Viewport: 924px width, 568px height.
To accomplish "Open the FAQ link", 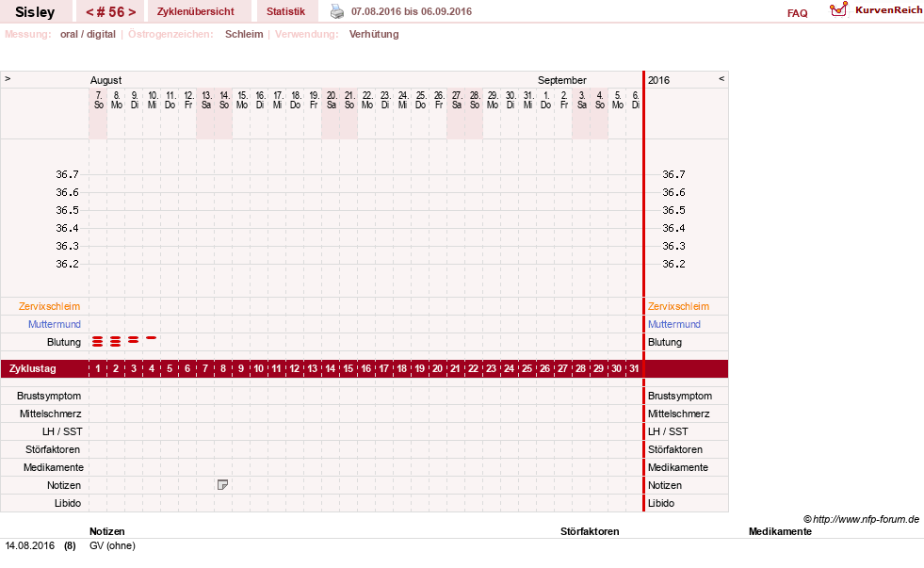I will point(797,13).
